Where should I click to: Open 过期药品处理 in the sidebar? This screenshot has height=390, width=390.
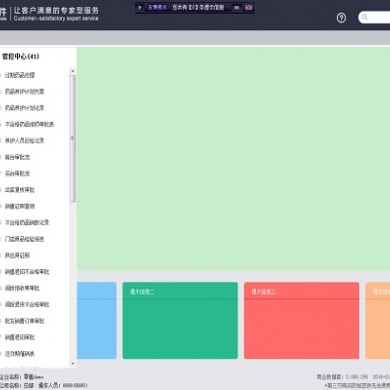pos(20,75)
